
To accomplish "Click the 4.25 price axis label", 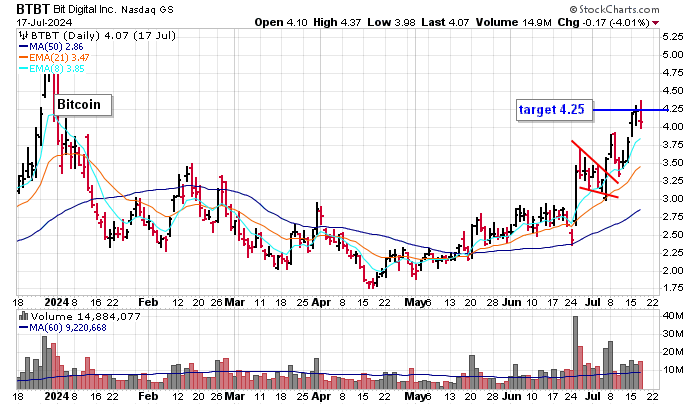I will tap(672, 109).
